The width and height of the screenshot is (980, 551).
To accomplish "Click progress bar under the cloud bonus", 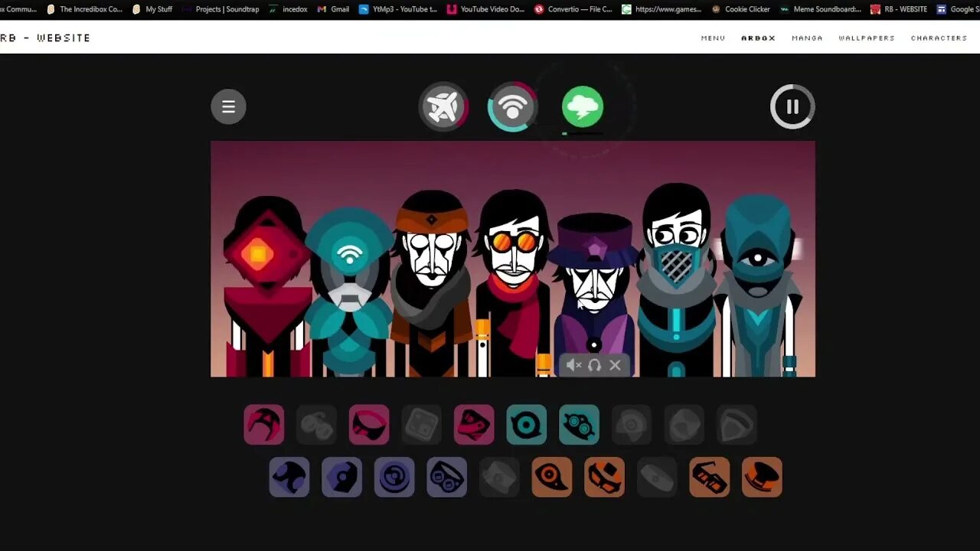I will [x=583, y=134].
